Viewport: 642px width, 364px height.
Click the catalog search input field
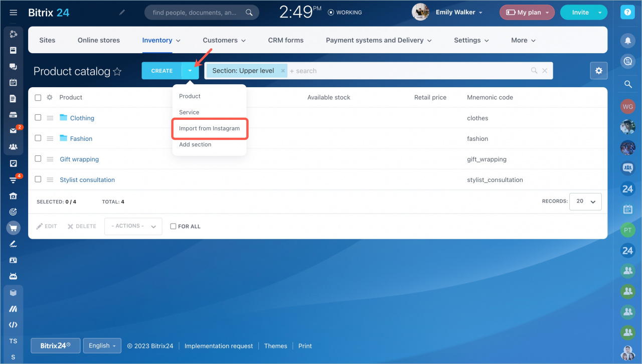click(409, 71)
